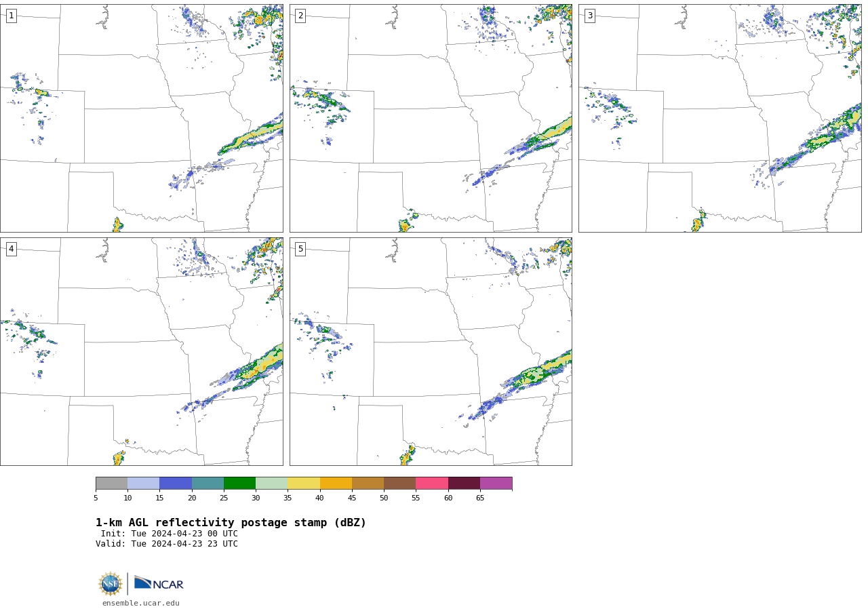The image size is (868, 611).
Task: Click the NCAR logo
Action: (159, 583)
